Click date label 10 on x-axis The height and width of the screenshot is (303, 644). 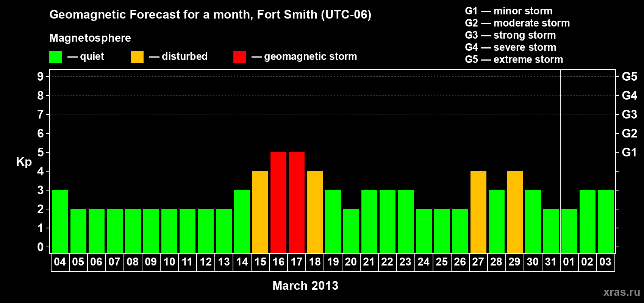(169, 262)
